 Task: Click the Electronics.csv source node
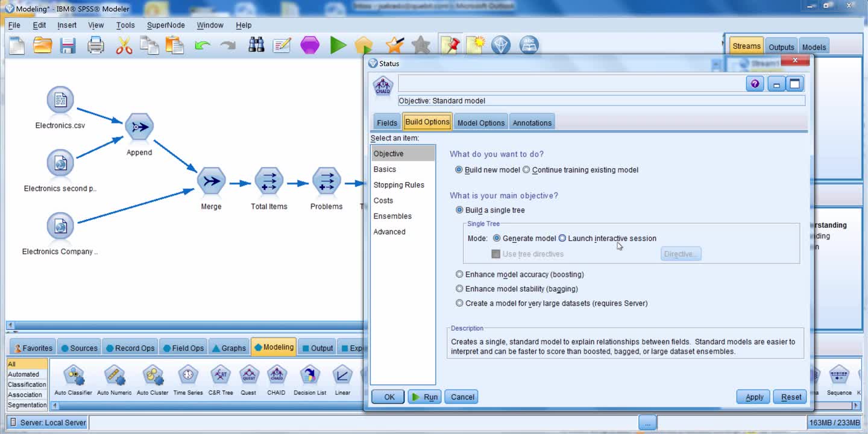[60, 101]
